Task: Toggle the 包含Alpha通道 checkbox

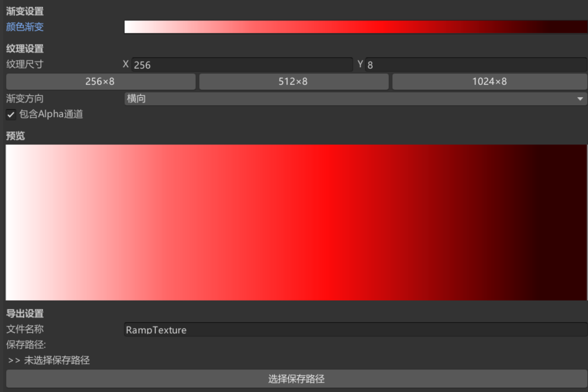Action: 11,115
